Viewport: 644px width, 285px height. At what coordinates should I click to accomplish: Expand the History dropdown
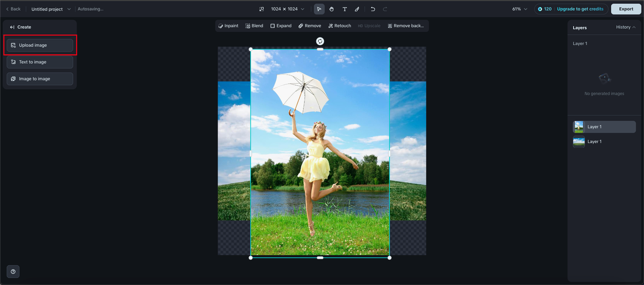coord(626,27)
